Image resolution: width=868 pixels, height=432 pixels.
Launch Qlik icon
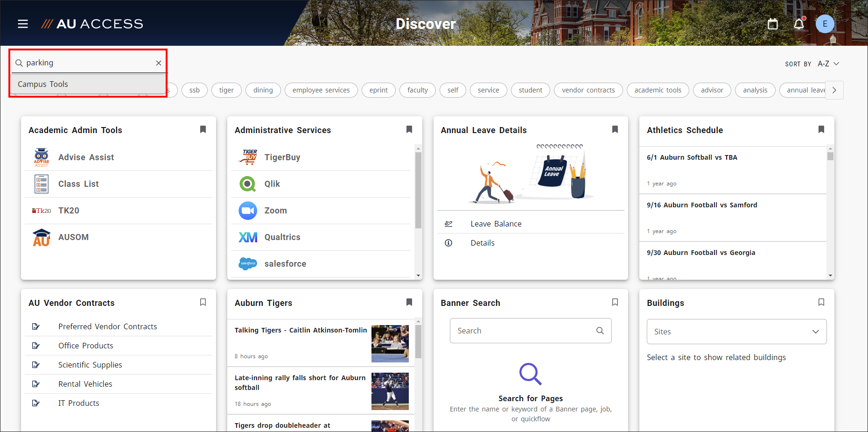[x=248, y=184]
